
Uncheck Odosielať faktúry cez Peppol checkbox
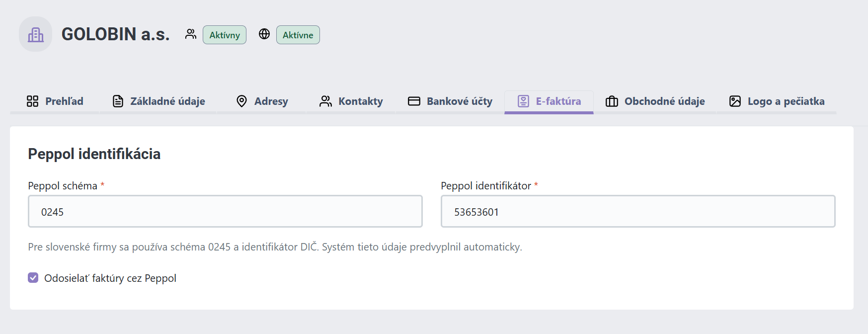pos(33,278)
